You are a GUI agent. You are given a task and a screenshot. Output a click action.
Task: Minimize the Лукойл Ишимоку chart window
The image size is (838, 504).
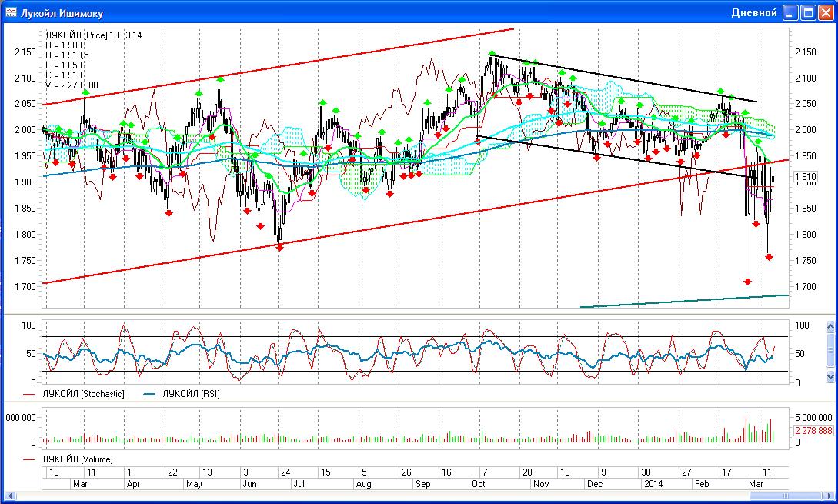pos(791,13)
